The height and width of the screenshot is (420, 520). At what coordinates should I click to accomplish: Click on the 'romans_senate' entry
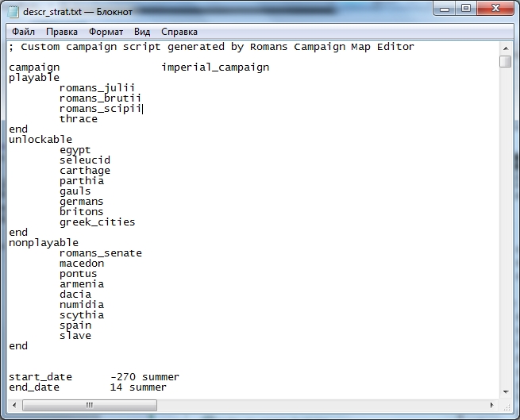point(101,253)
